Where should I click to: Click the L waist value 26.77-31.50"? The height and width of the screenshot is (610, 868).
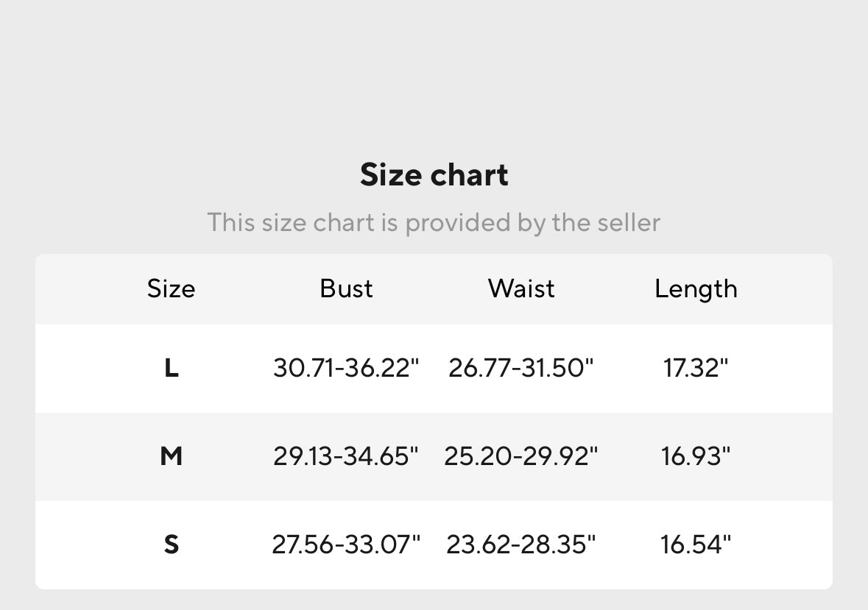pos(521,368)
